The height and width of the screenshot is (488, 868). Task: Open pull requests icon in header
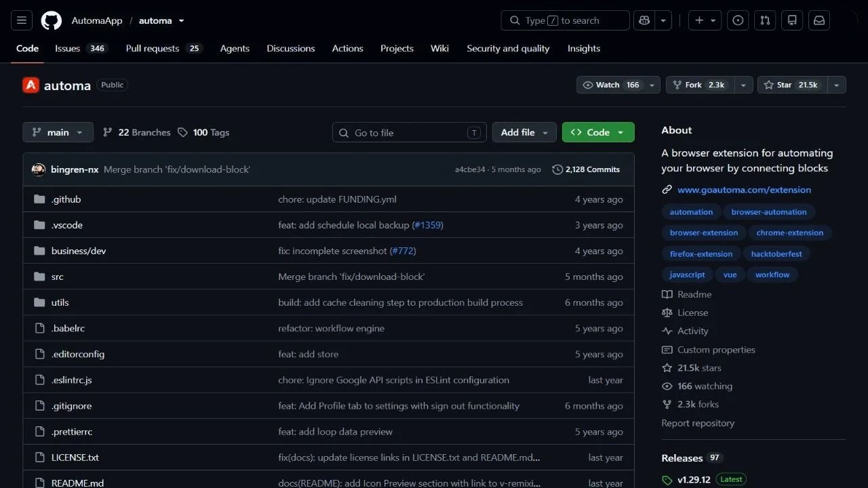click(x=765, y=20)
